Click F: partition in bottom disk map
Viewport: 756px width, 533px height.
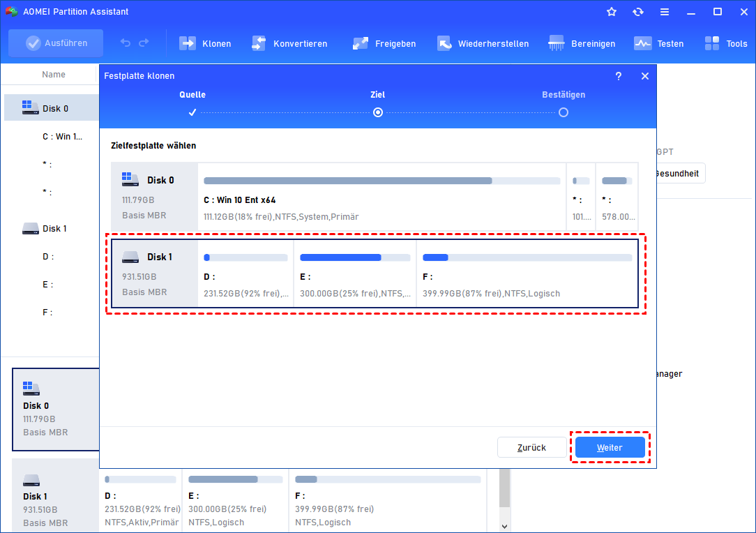click(x=388, y=501)
